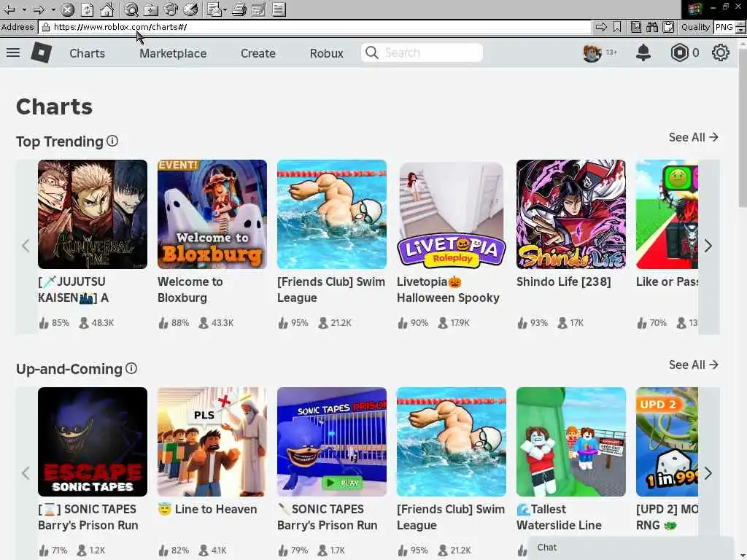
Task: Open the Back history dropdown arrow
Action: [x=24, y=9]
